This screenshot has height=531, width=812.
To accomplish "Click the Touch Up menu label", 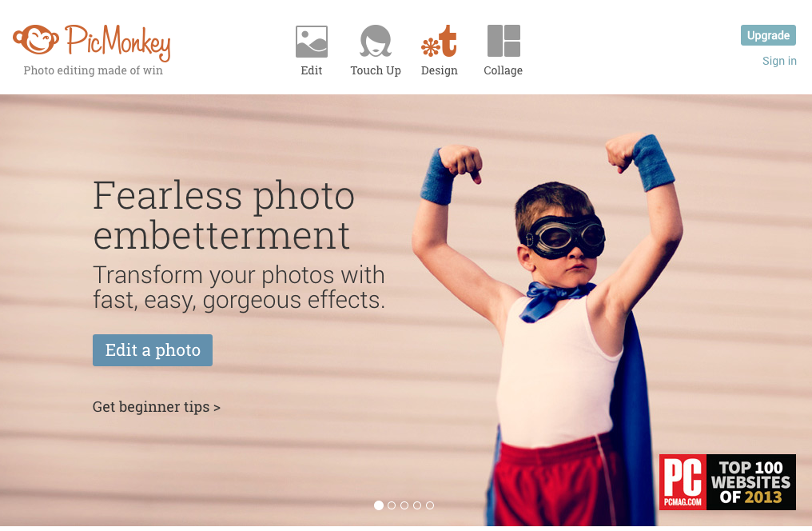I will coord(376,70).
